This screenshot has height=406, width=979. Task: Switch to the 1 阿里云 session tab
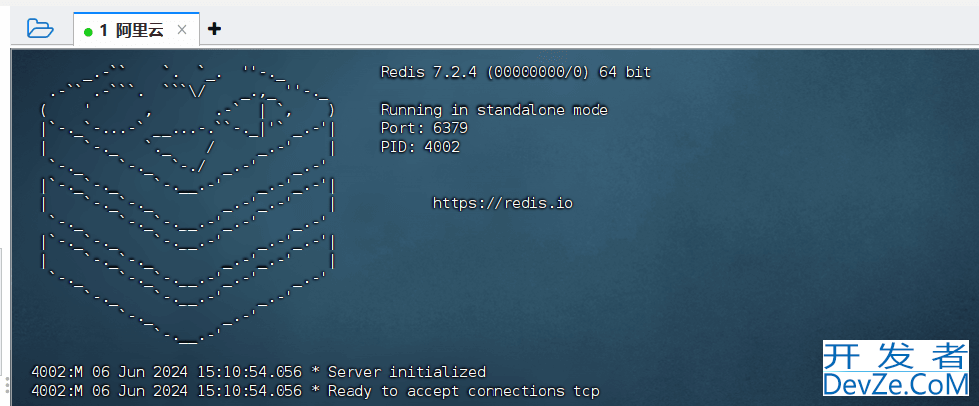137,29
